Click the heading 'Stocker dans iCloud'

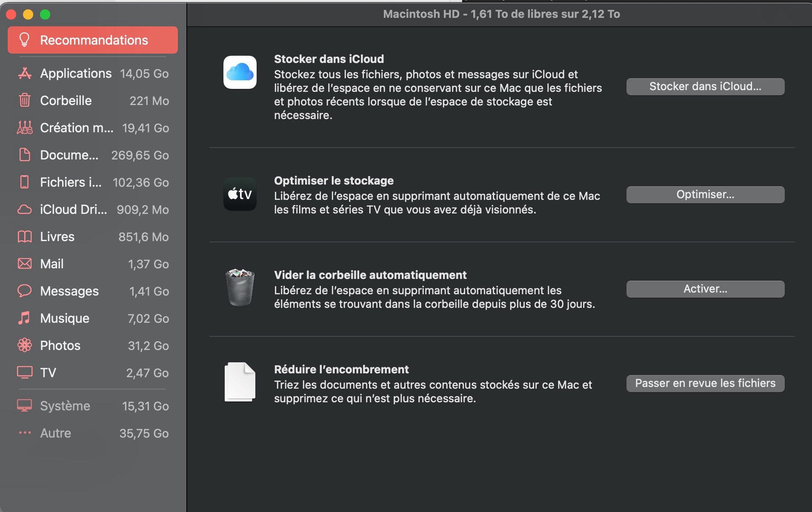click(329, 59)
